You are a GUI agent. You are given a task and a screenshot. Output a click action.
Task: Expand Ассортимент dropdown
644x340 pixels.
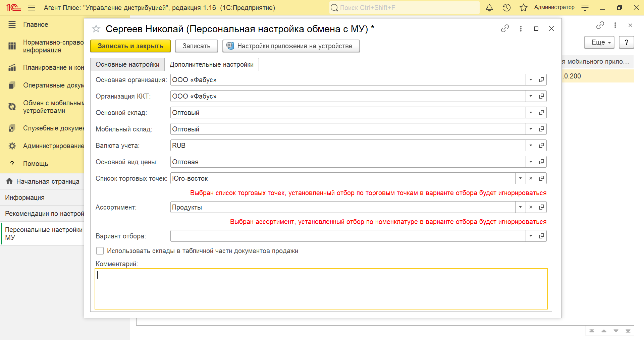tap(520, 207)
